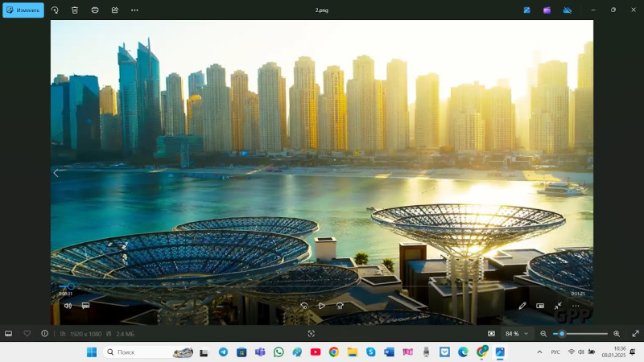Print the current image
This screenshot has width=644, height=362.
coord(95,10)
